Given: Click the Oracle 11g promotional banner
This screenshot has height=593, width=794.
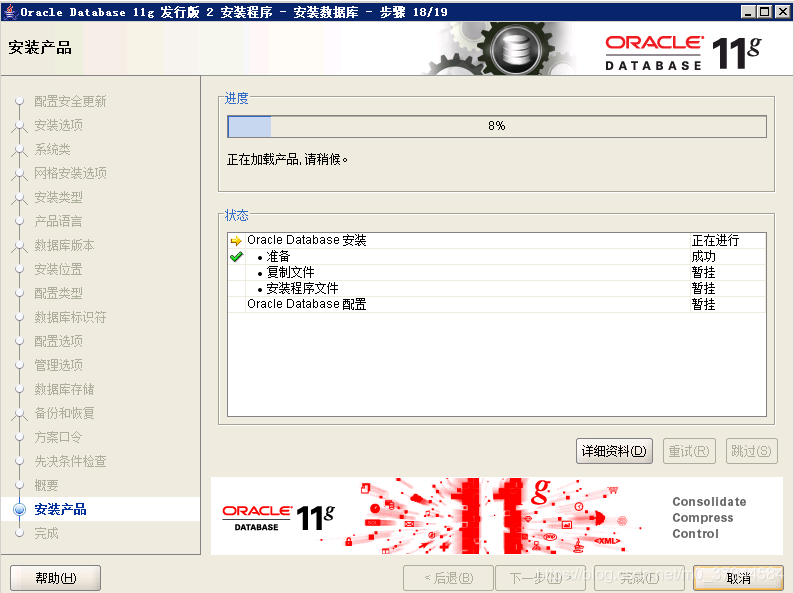Looking at the screenshot, I should (497, 516).
